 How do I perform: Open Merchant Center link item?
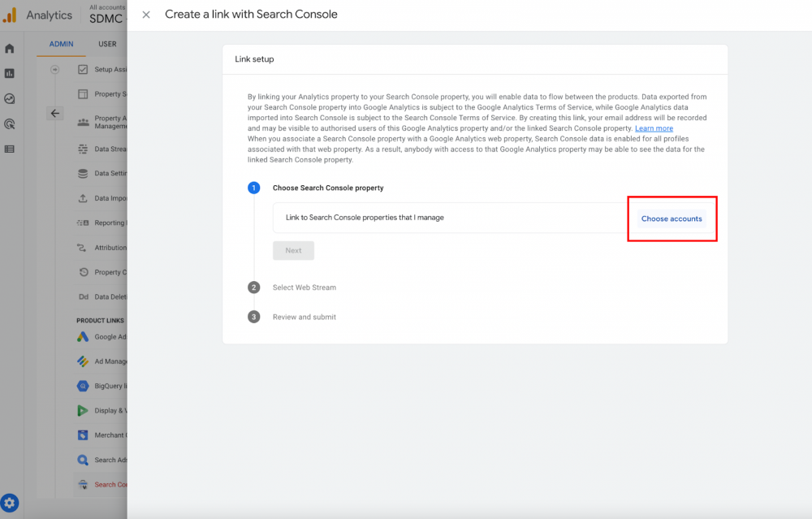(x=101, y=435)
